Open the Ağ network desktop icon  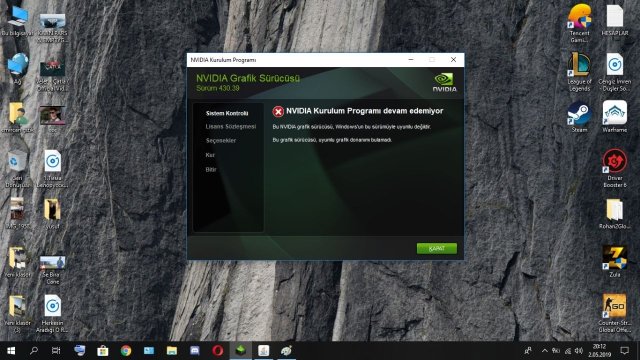pos(17,69)
